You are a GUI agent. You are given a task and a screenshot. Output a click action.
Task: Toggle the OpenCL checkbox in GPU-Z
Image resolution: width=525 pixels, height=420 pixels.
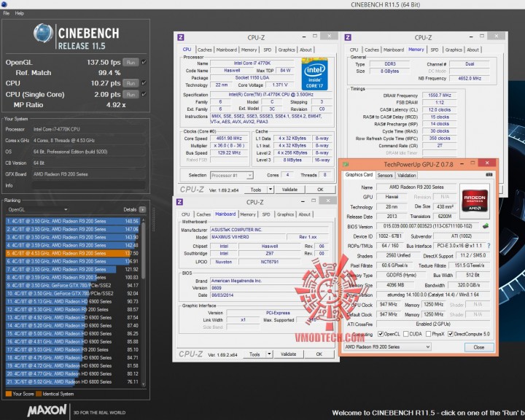tap(381, 334)
